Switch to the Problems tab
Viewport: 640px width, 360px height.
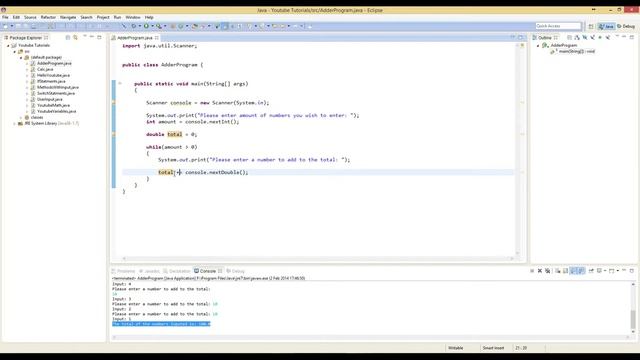pos(123,271)
